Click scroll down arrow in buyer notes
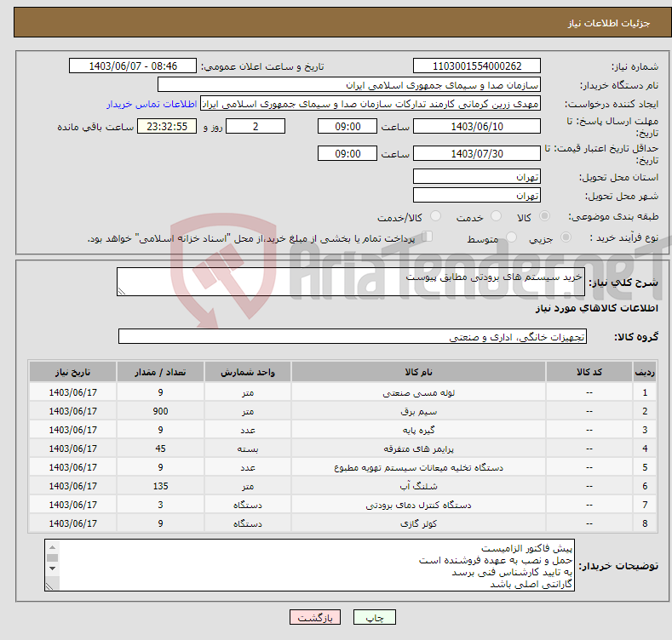Image resolution: width=672 pixels, height=640 pixels. point(52,569)
